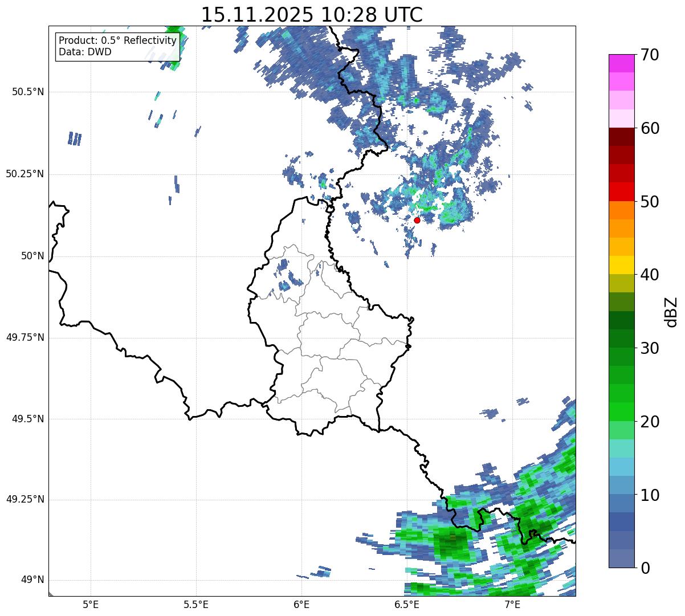Image resolution: width=685 pixels, height=616 pixels.
Task: Click the "Product: 0.5° Reflectivity" text
Action: point(117,41)
